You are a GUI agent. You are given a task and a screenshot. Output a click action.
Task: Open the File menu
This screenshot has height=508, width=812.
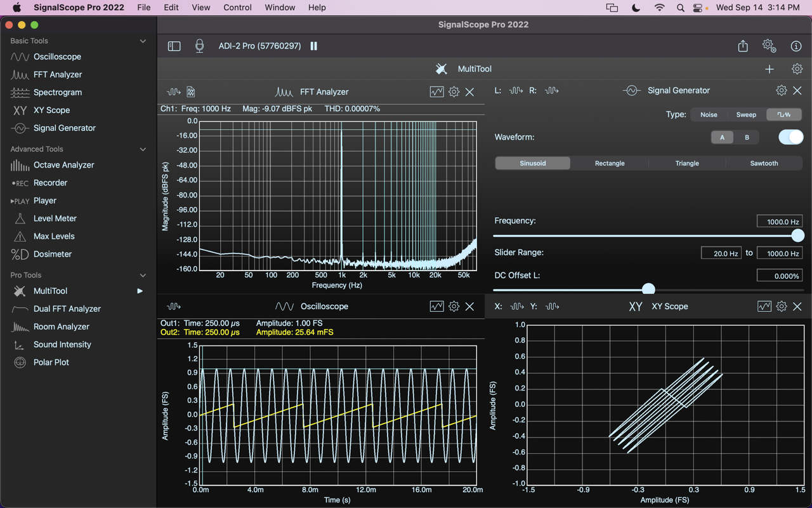pyautogui.click(x=144, y=8)
